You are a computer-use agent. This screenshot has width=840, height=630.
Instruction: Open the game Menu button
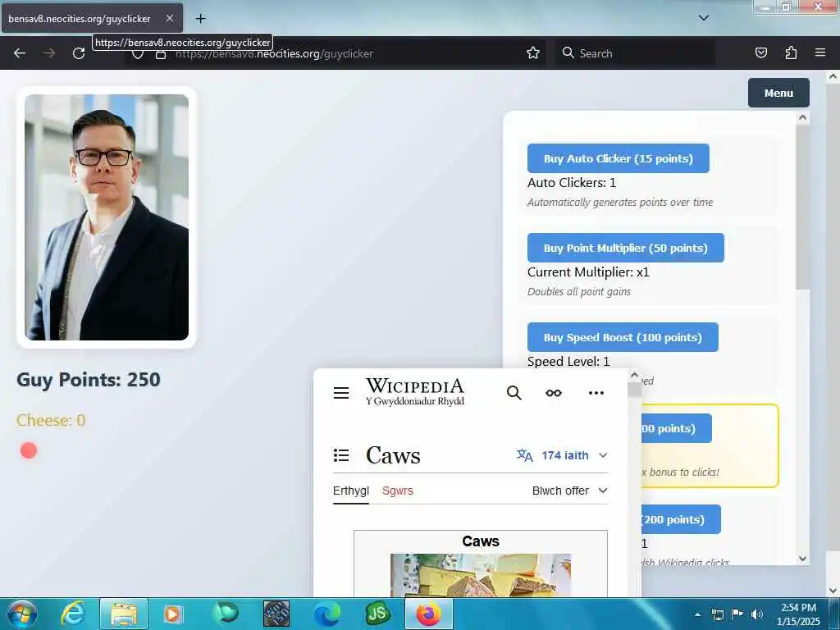click(778, 93)
